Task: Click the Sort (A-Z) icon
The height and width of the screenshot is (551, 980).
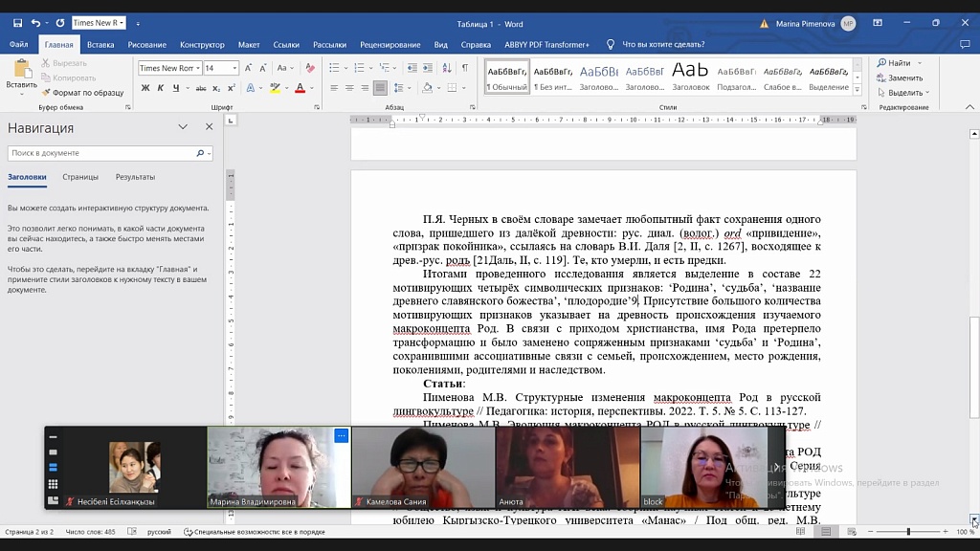Action: point(447,68)
